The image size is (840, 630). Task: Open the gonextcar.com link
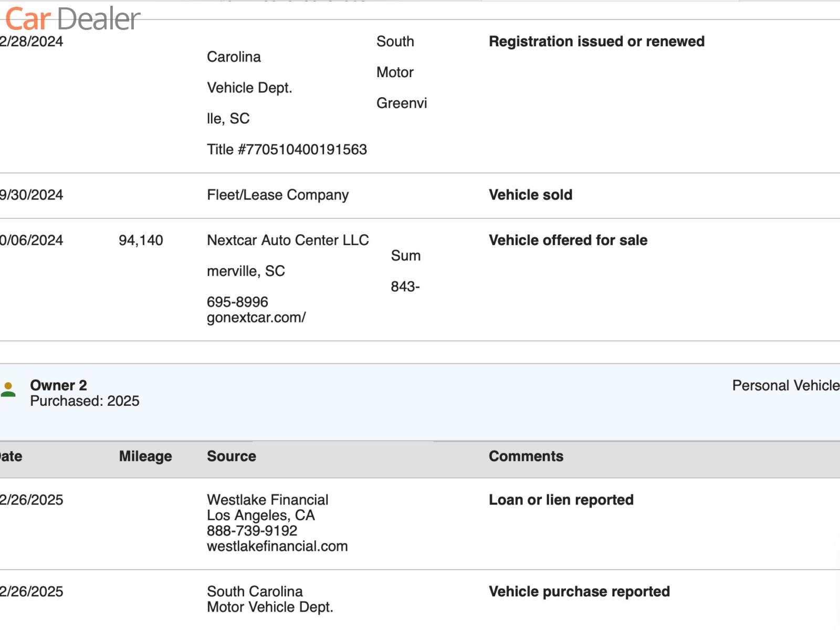pyautogui.click(x=256, y=318)
